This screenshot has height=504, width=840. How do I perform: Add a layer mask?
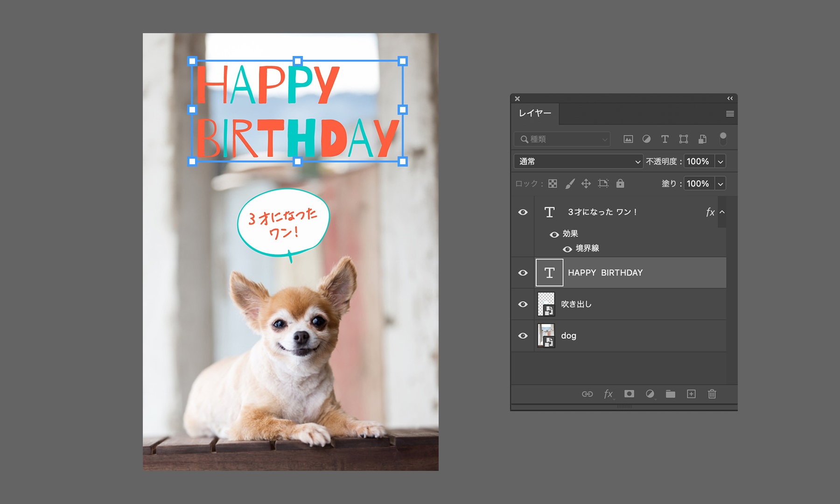pyautogui.click(x=629, y=394)
